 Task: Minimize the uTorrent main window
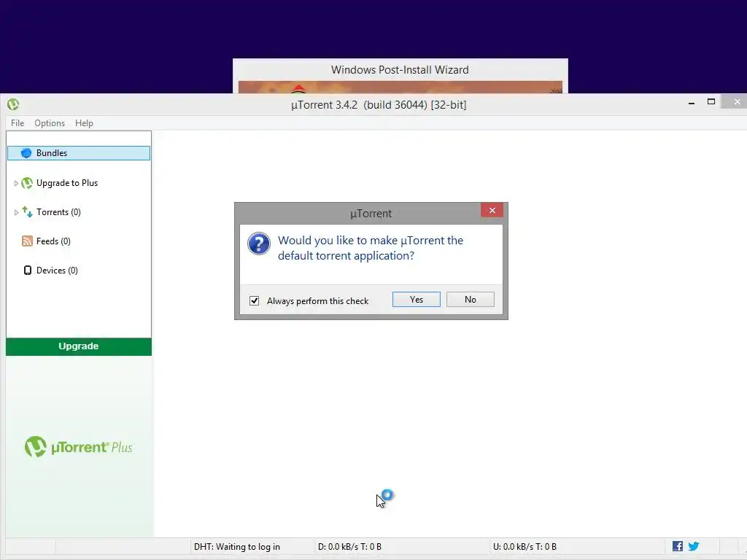(692, 103)
